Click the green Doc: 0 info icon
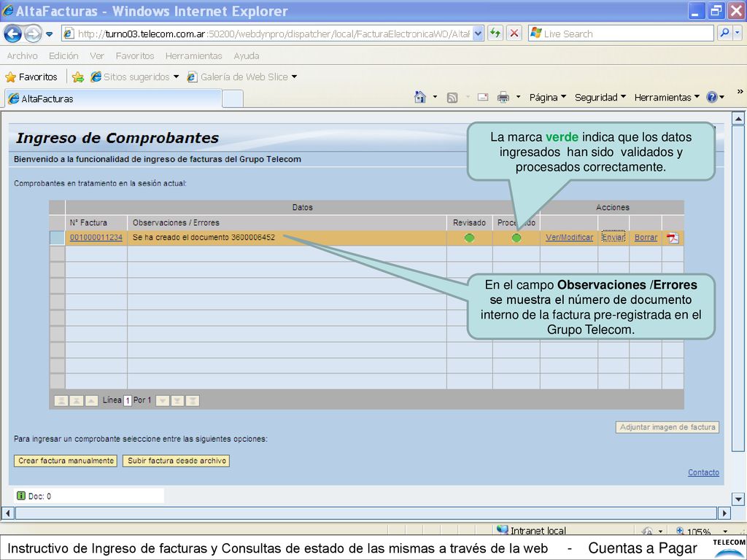 pos(21,496)
